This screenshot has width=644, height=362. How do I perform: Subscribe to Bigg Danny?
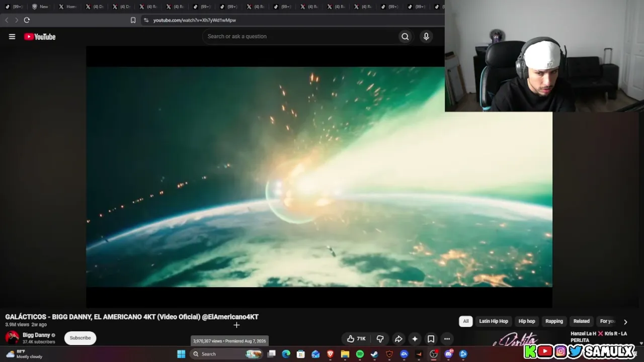click(80, 338)
